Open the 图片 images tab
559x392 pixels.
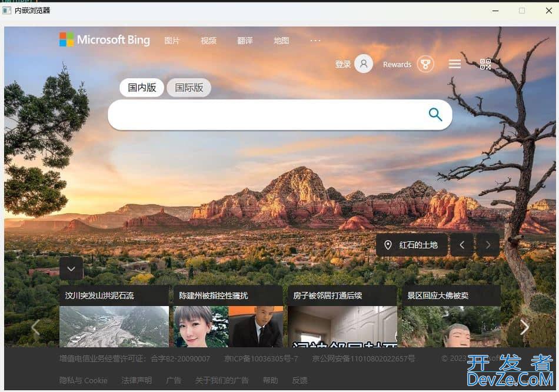click(x=171, y=41)
